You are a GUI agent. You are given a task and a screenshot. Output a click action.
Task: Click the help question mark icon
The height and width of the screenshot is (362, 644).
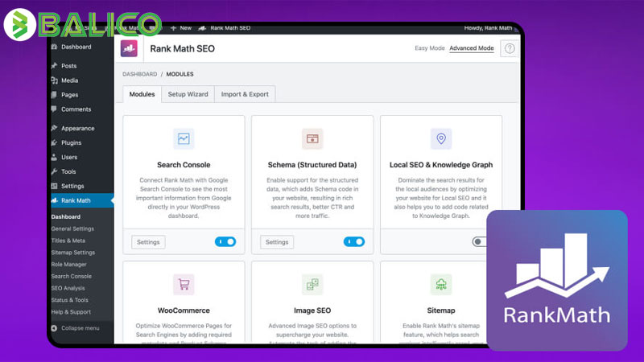point(510,48)
